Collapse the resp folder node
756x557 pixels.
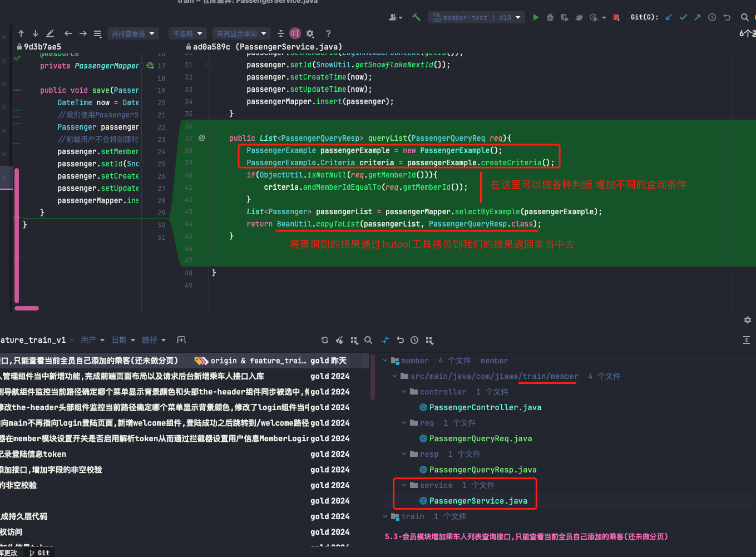point(404,454)
